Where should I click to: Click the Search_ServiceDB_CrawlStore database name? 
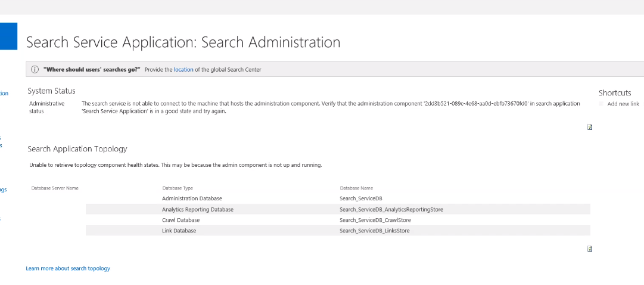[375, 220]
